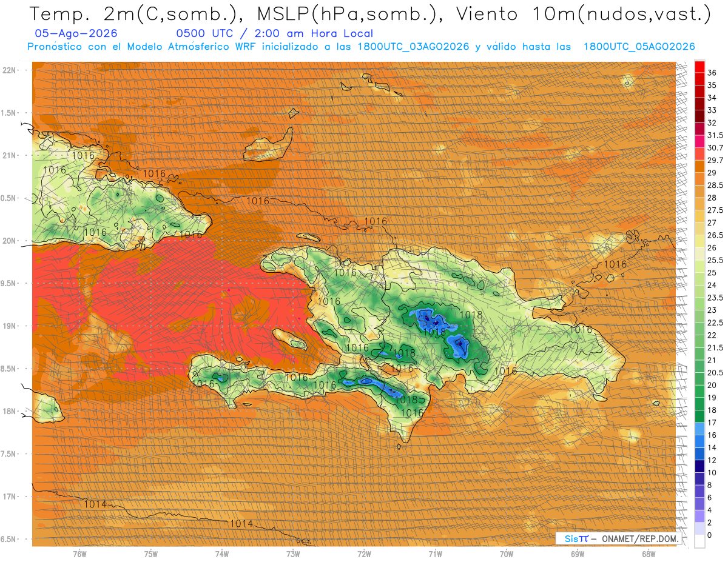Click the 8 value on the color scale
This screenshot has width=728, height=562.
710,485
